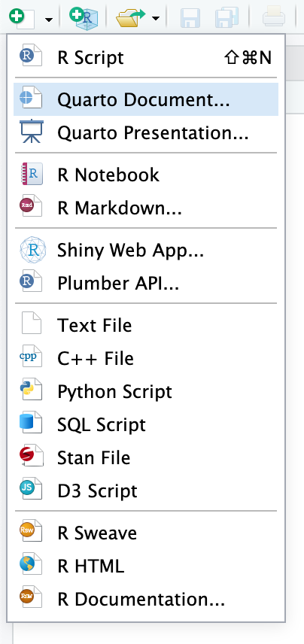The height and width of the screenshot is (644, 304).
Task: Click the JS D3 Script icon
Action: pyautogui.click(x=31, y=488)
